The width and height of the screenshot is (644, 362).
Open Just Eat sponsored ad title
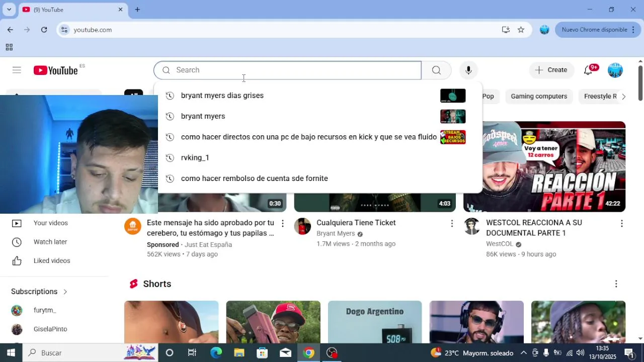(210, 228)
